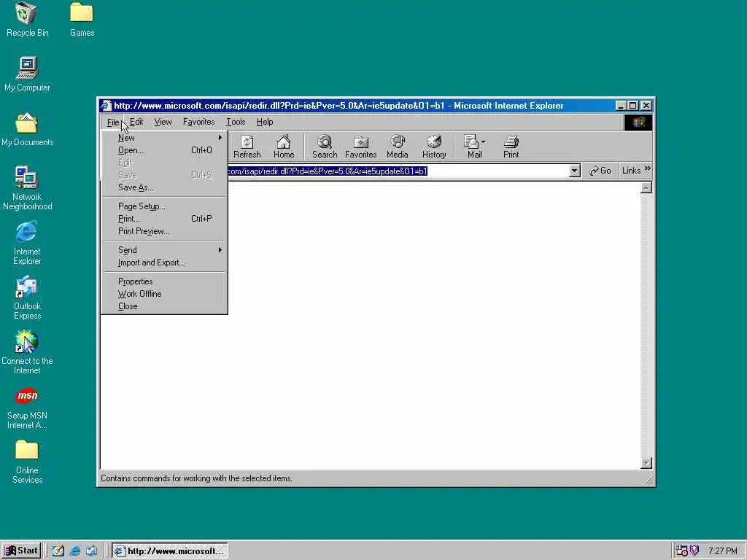
Task: Open the Edit menu
Action: [136, 122]
